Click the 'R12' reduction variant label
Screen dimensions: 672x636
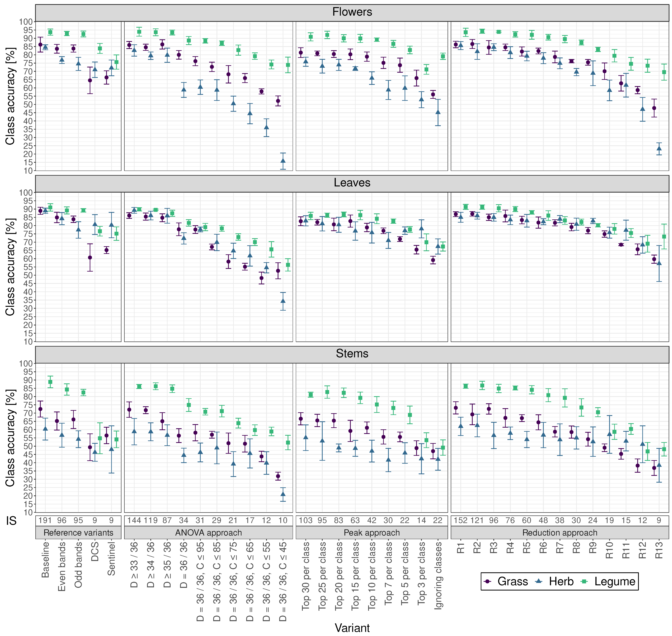click(x=642, y=550)
